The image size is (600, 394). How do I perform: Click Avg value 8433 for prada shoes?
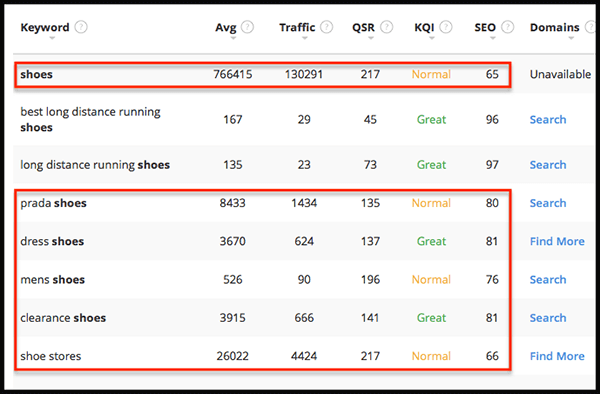point(233,203)
